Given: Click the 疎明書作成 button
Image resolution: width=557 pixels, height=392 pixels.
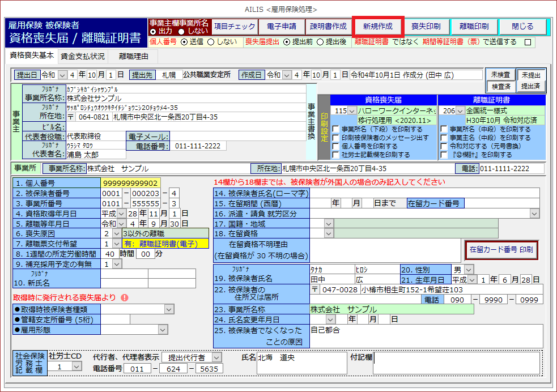Looking at the screenshot, I should click(328, 27).
